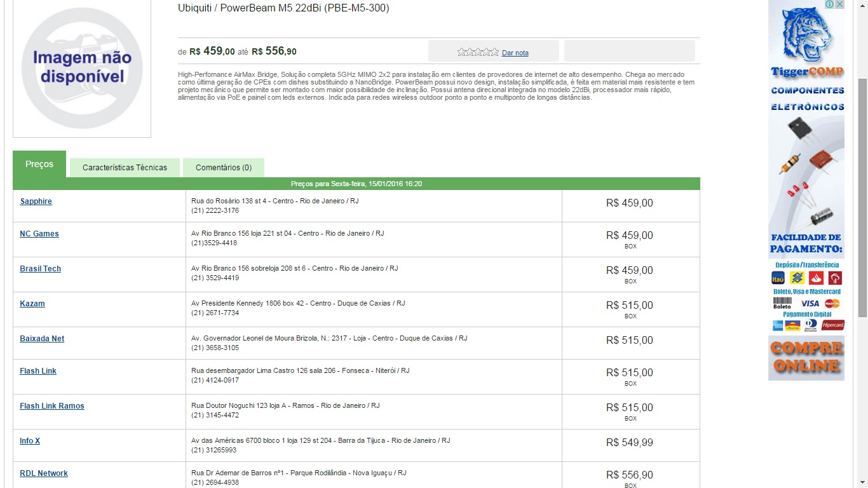The image size is (868, 488).
Task: Click the TiggerCOMP tiger logo
Action: (x=806, y=35)
